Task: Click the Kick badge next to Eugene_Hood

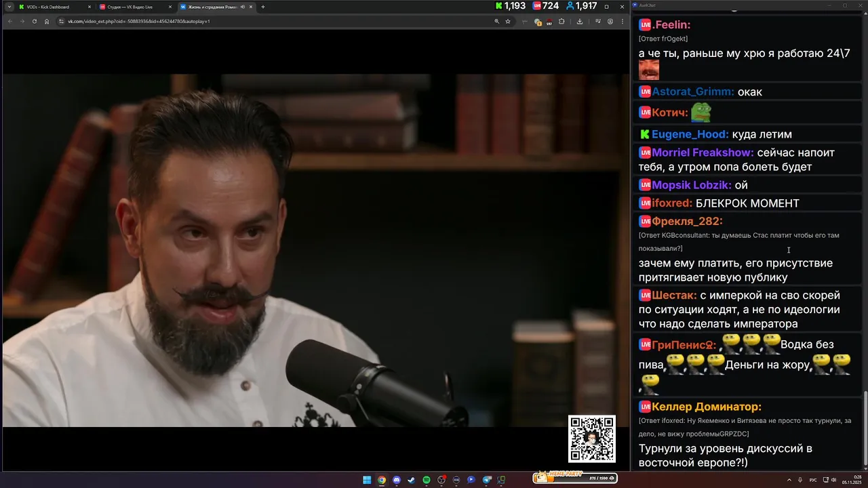Action: coord(645,134)
